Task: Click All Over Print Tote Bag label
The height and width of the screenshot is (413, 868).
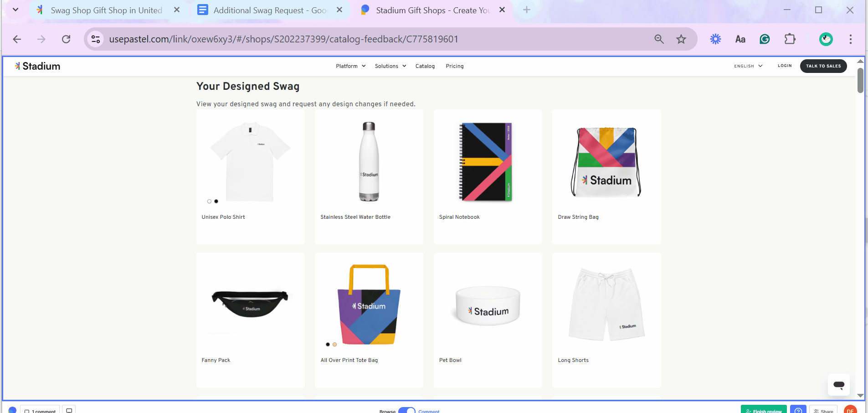Action: 349,360
